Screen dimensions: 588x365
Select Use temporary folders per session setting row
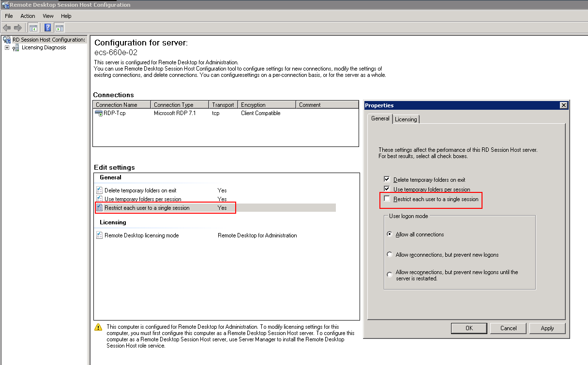click(216, 199)
